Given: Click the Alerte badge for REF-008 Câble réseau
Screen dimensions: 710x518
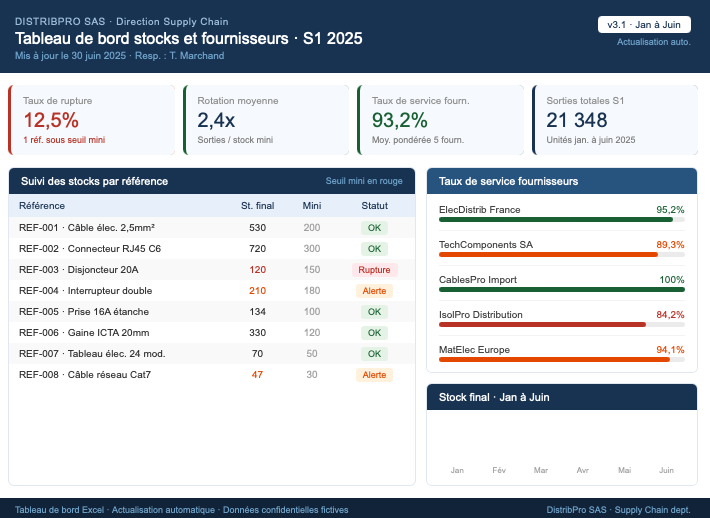Looking at the screenshot, I should 374,375.
